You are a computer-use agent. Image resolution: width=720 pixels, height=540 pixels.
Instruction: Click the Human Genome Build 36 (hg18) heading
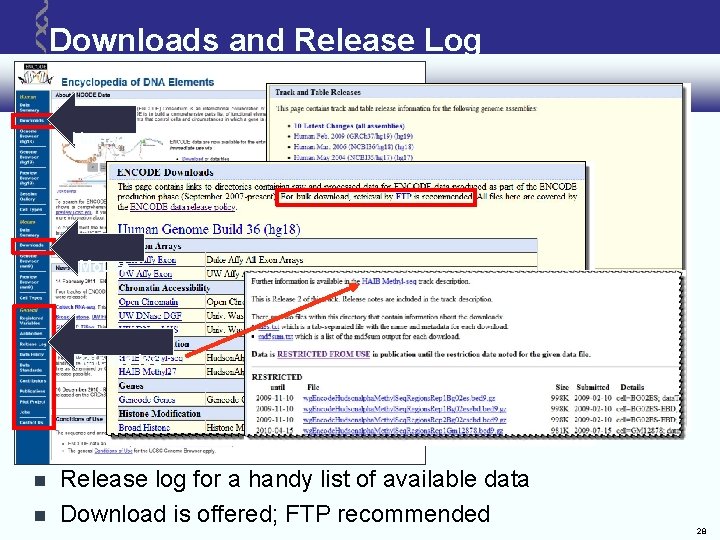pos(209,229)
